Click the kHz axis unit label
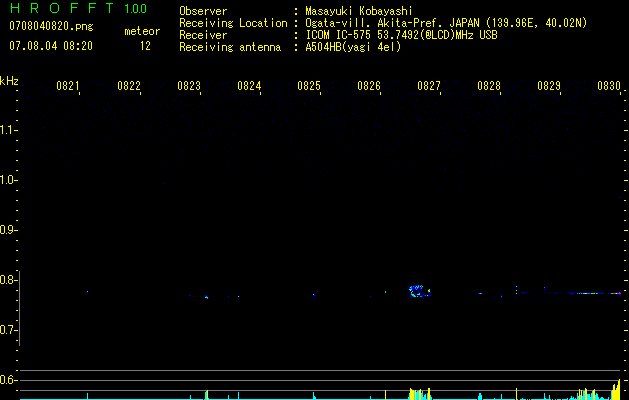629x400 pixels. coord(9,81)
